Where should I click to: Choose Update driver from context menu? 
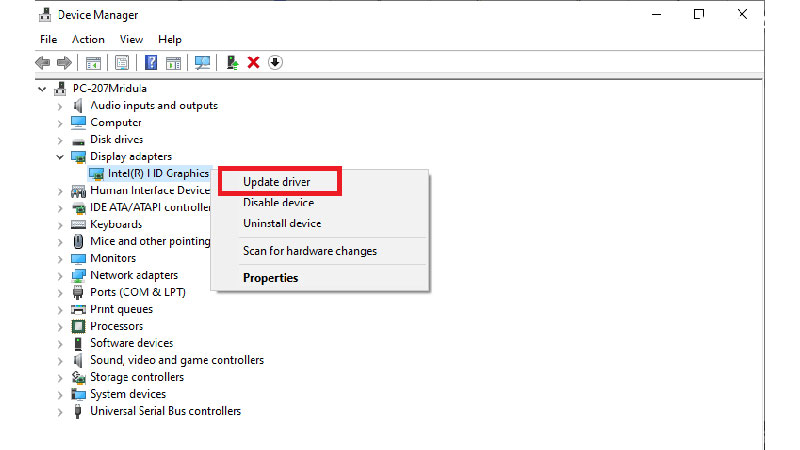click(x=277, y=182)
